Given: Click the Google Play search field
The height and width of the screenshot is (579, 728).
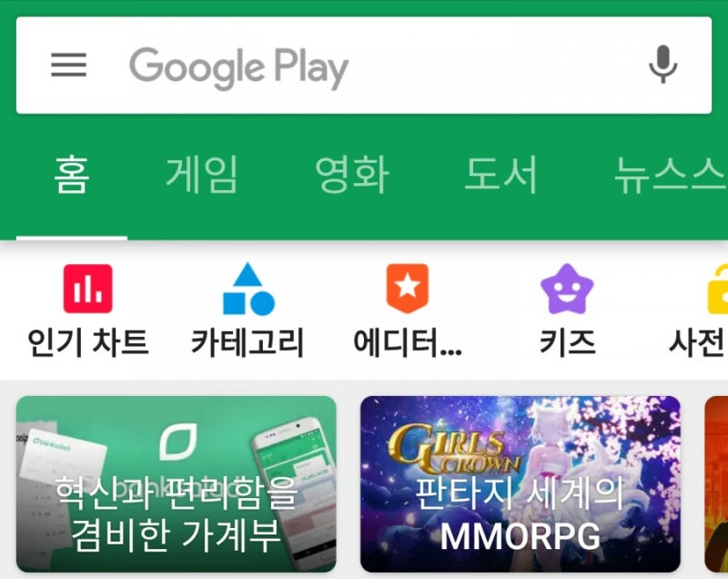Looking at the screenshot, I should 364,66.
